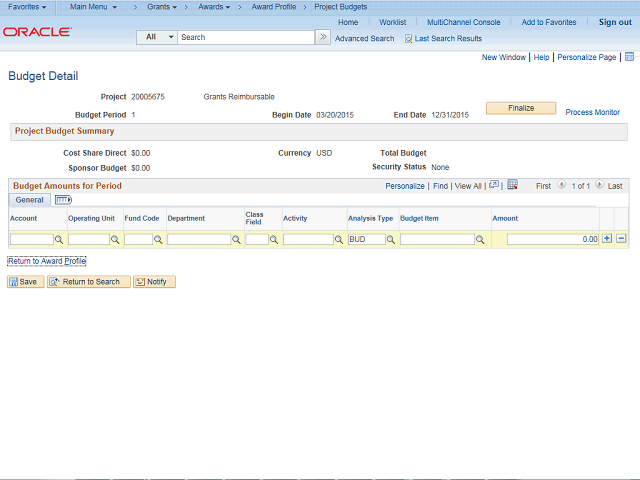The height and width of the screenshot is (480, 640).
Task: Open the Class Field lookup magnifier
Action: [274, 240]
